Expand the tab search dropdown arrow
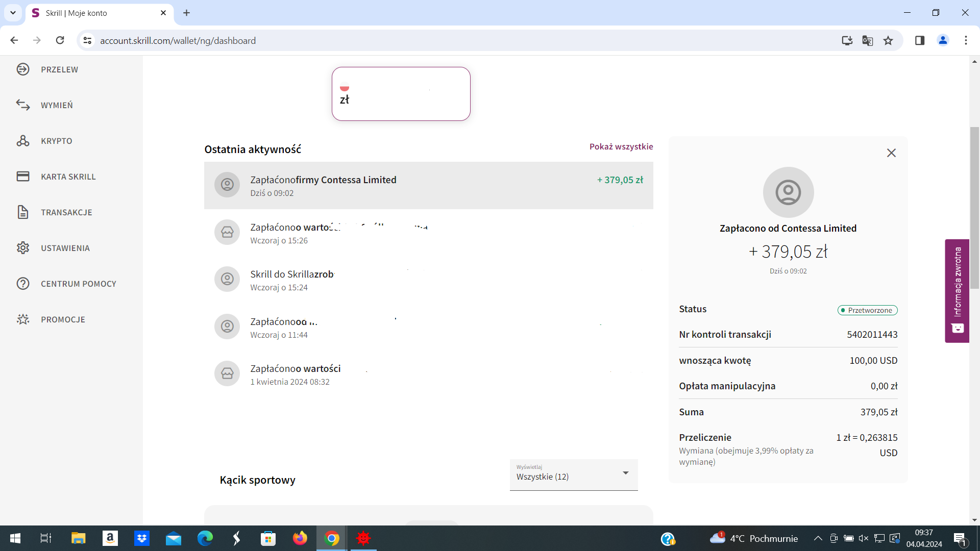Image resolution: width=980 pixels, height=551 pixels. (x=13, y=13)
